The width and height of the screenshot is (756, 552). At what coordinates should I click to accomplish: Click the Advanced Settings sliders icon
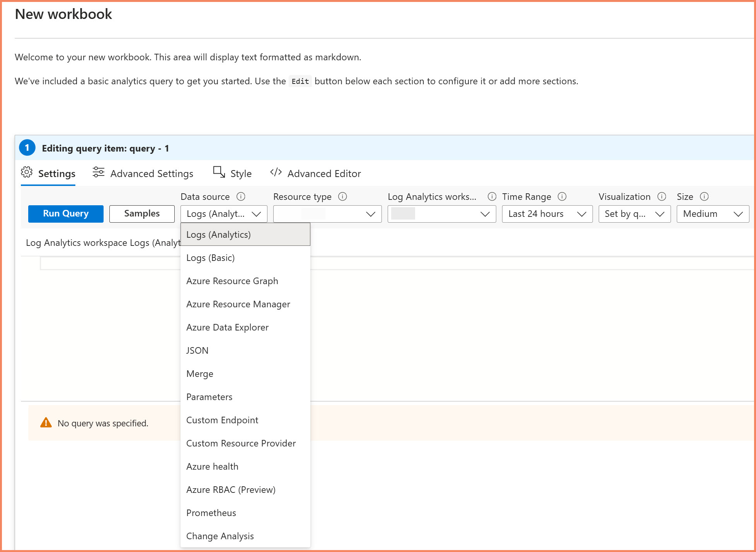(99, 172)
